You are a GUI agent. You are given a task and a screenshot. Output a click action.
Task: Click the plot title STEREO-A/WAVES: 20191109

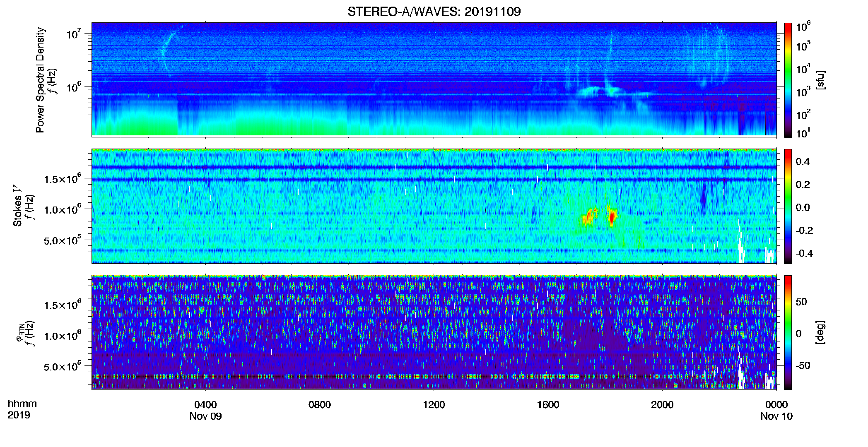click(x=434, y=12)
